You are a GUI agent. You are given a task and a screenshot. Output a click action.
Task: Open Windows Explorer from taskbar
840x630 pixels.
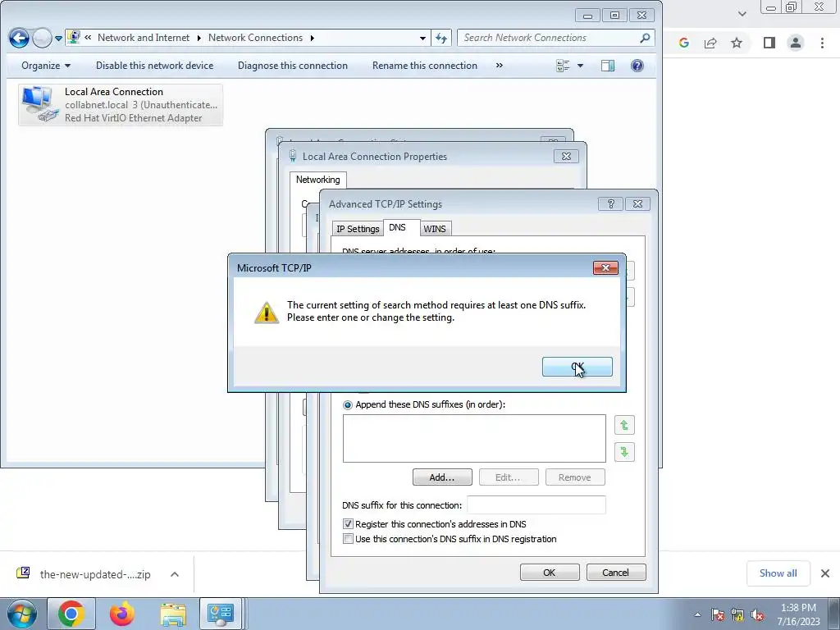[x=173, y=614]
